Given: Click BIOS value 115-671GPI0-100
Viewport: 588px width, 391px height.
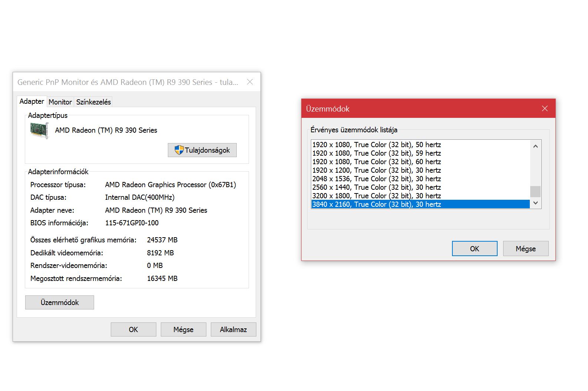Looking at the screenshot, I should click(132, 223).
